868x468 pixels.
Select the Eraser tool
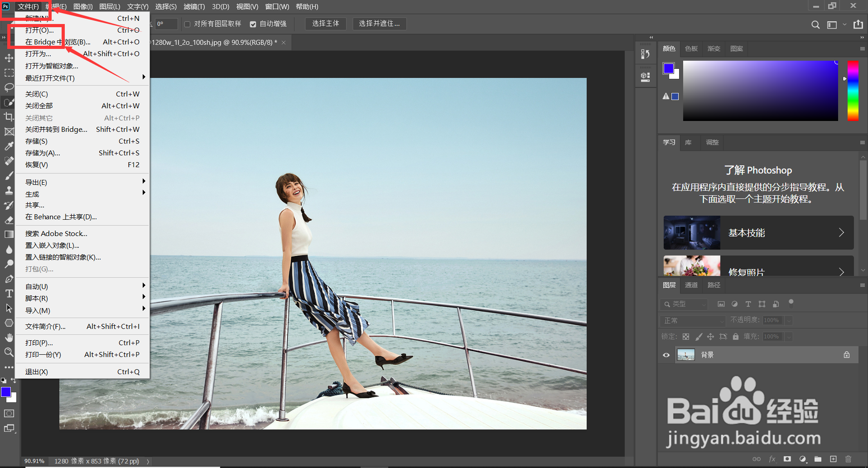(x=9, y=220)
